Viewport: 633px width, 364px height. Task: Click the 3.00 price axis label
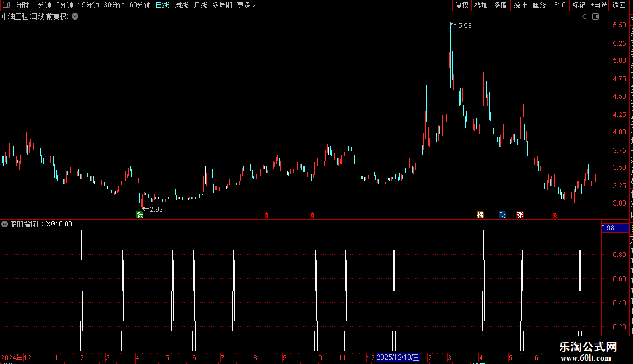(619, 203)
